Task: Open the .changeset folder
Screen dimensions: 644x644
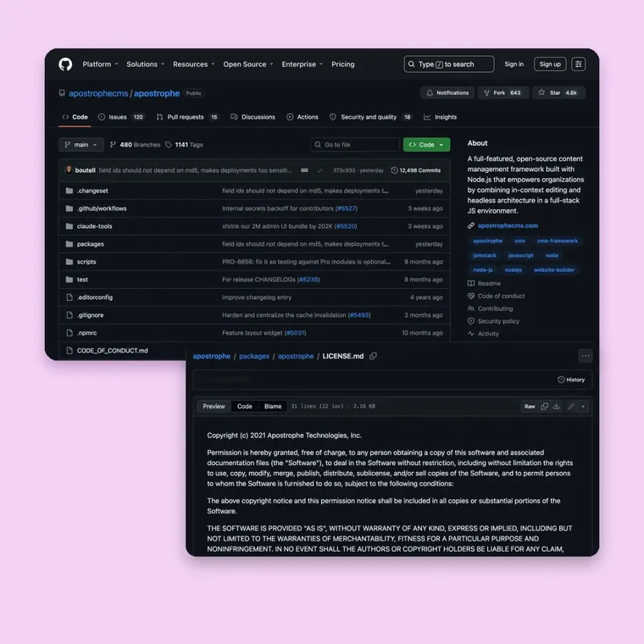Action: click(92, 191)
